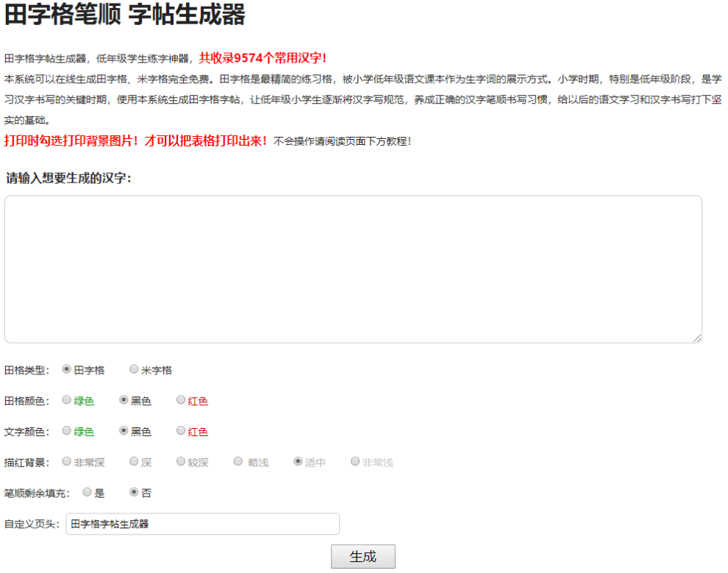Select the 田字格 grid type radio button
Image resolution: width=728 pixels, height=573 pixels.
click(x=65, y=369)
